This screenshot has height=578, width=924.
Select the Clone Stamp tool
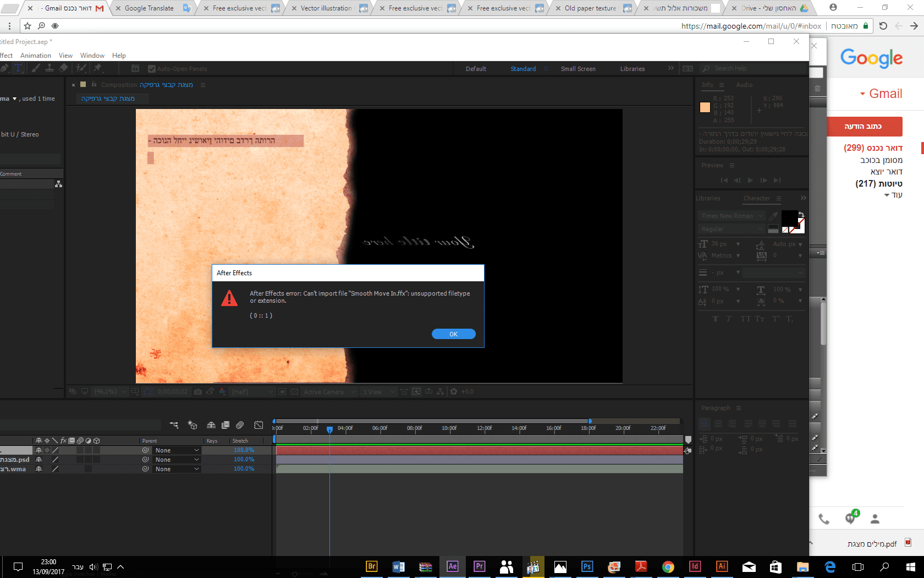point(50,68)
